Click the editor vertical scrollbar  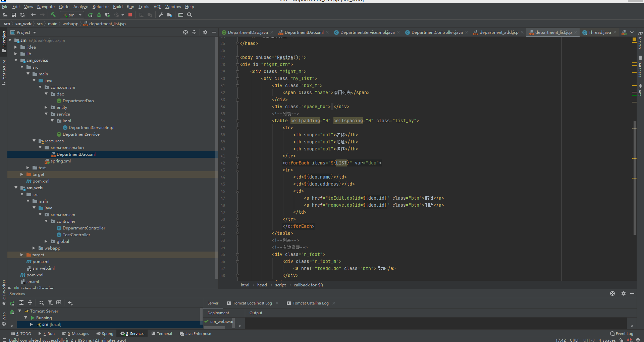(635, 178)
